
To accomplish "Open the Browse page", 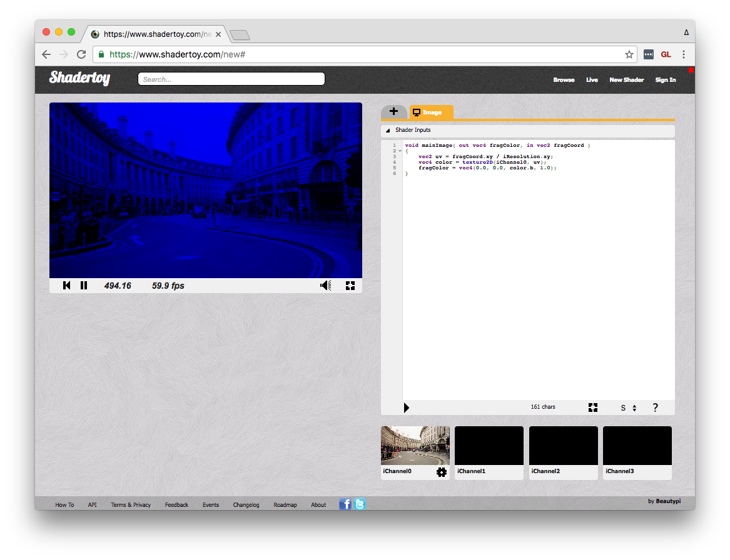I will coord(564,80).
